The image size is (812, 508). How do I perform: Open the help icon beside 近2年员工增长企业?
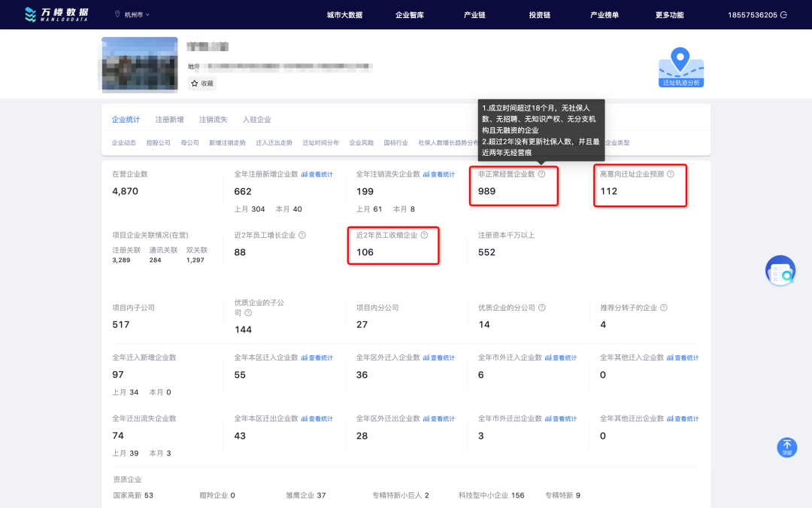(x=301, y=235)
